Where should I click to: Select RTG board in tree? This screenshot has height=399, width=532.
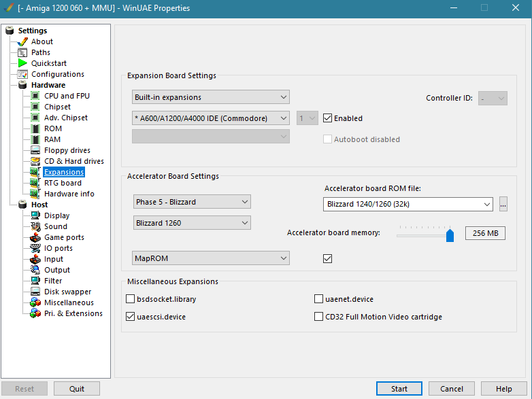[63, 183]
